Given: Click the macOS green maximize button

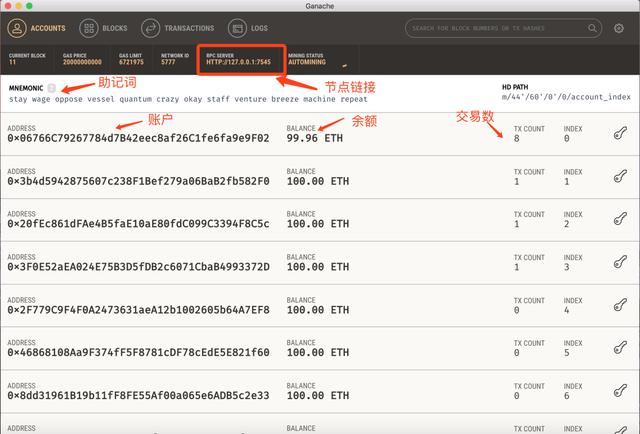Looking at the screenshot, I should click(x=29, y=6).
